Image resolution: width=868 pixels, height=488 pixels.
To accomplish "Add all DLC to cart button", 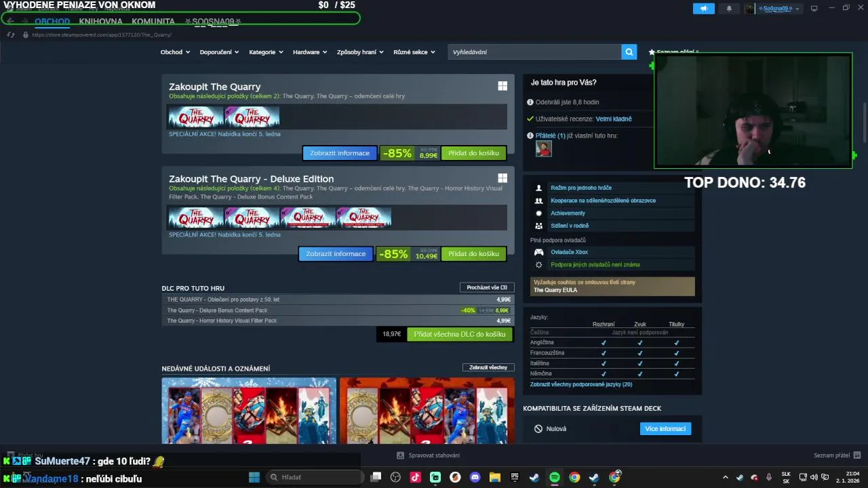I will [460, 334].
